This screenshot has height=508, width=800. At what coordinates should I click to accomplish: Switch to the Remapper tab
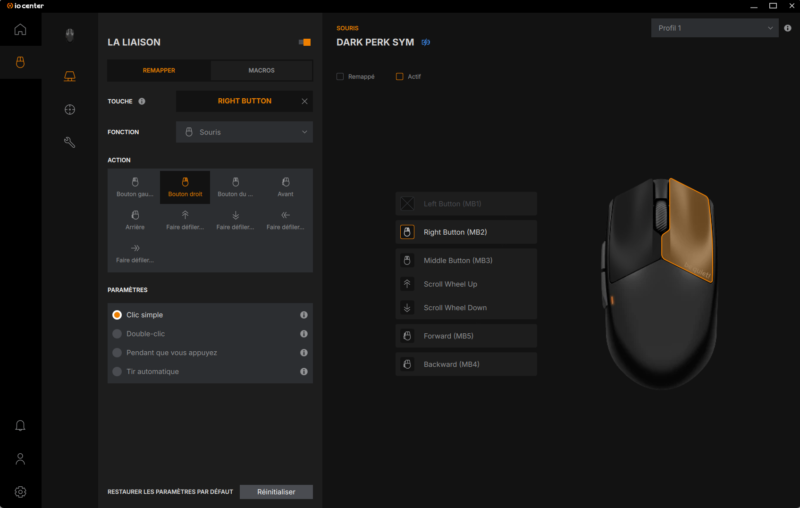click(159, 70)
